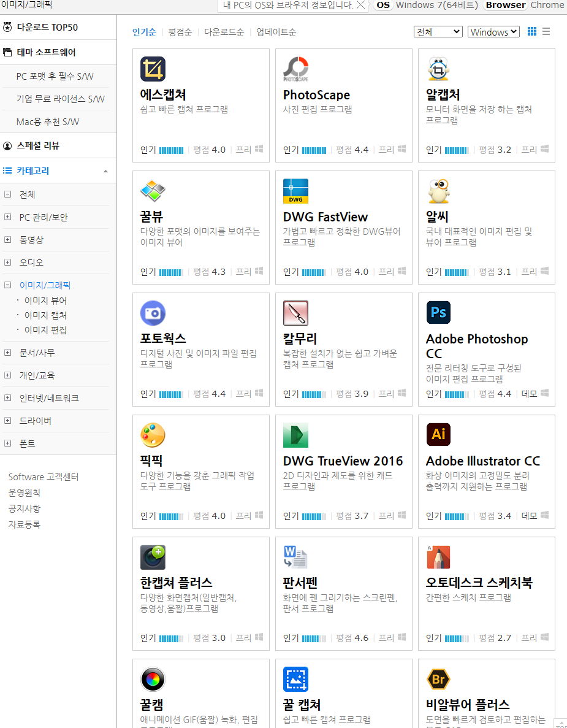The image size is (567, 728).
Task: Select 이미지 뷰어 subcategory
Action: 45,301
